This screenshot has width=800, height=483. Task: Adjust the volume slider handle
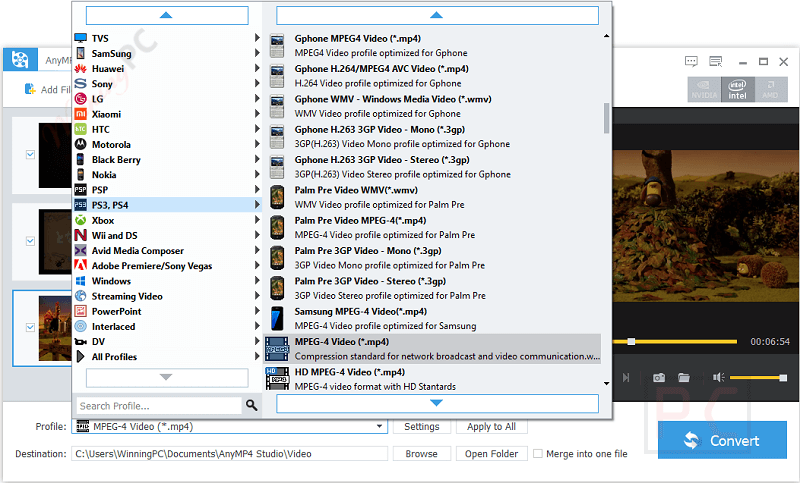tap(783, 377)
